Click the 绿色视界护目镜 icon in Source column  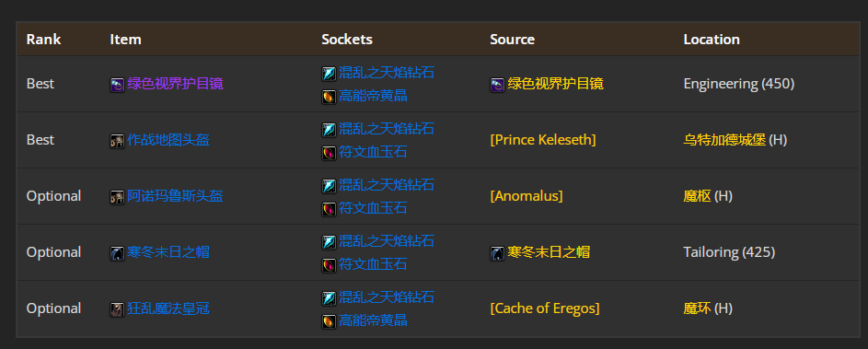(497, 85)
